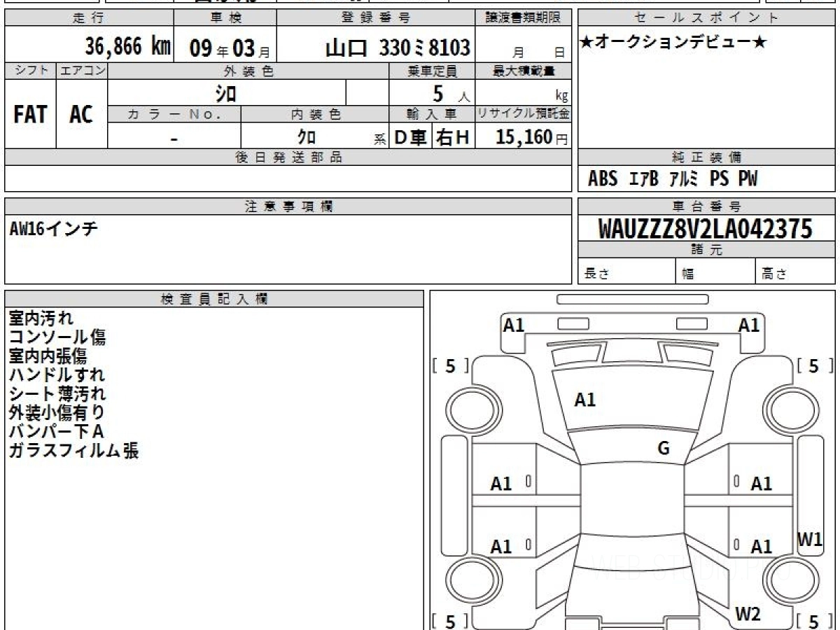Viewport: 840px width, 630px height.
Task: Click the mileage value 36,866 km
Action: point(128,47)
